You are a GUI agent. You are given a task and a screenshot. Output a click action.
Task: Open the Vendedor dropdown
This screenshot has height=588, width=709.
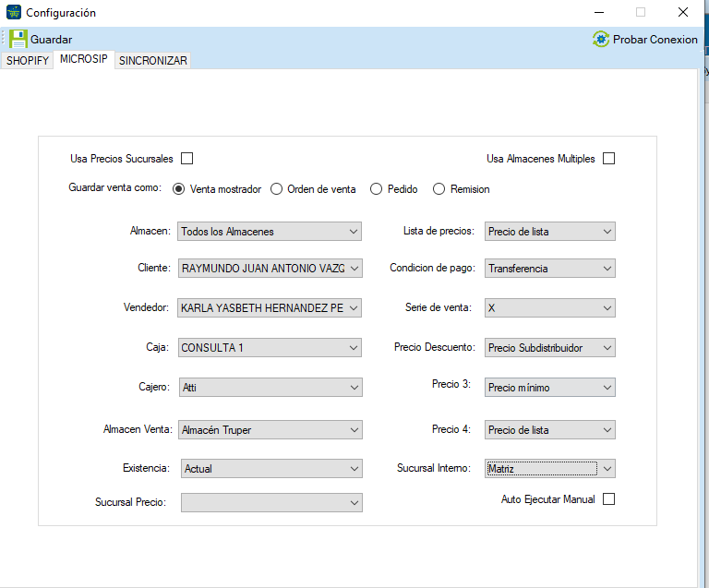point(270,308)
